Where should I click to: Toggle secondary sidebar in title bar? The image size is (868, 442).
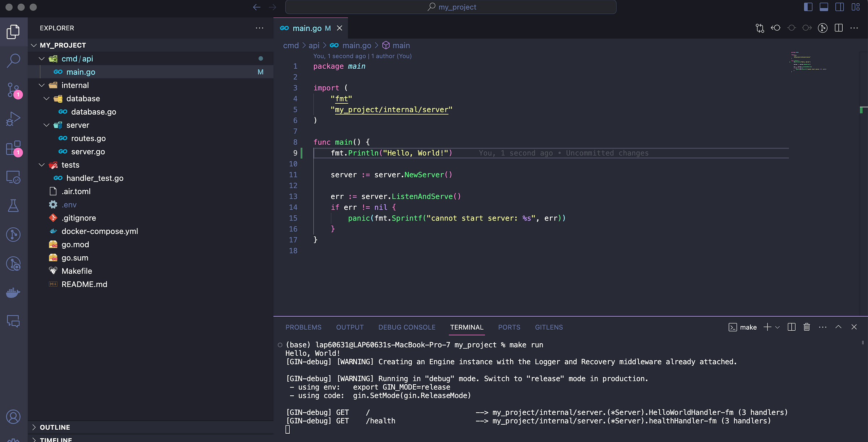840,7
